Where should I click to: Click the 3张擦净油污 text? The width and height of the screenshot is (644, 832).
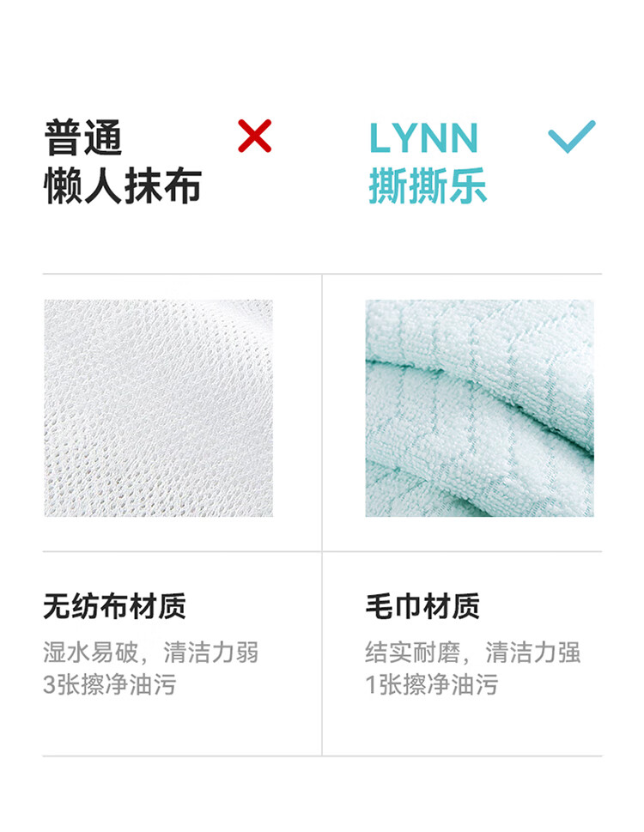pos(109,684)
